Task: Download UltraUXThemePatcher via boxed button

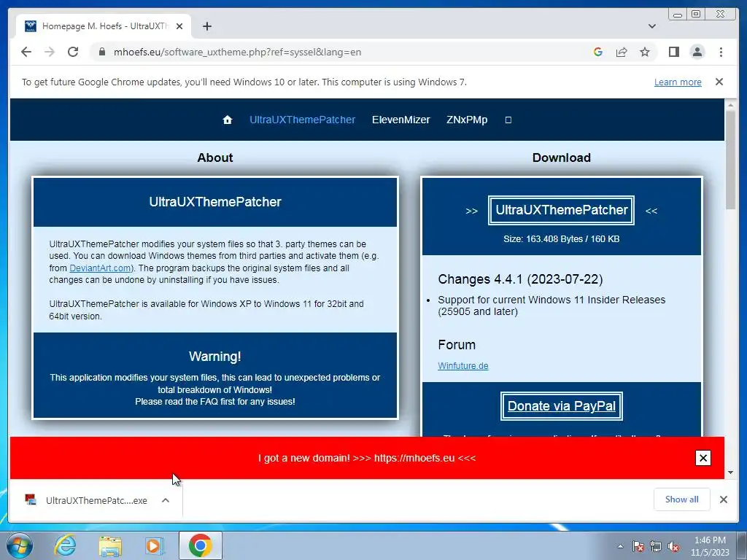Action: [561, 210]
